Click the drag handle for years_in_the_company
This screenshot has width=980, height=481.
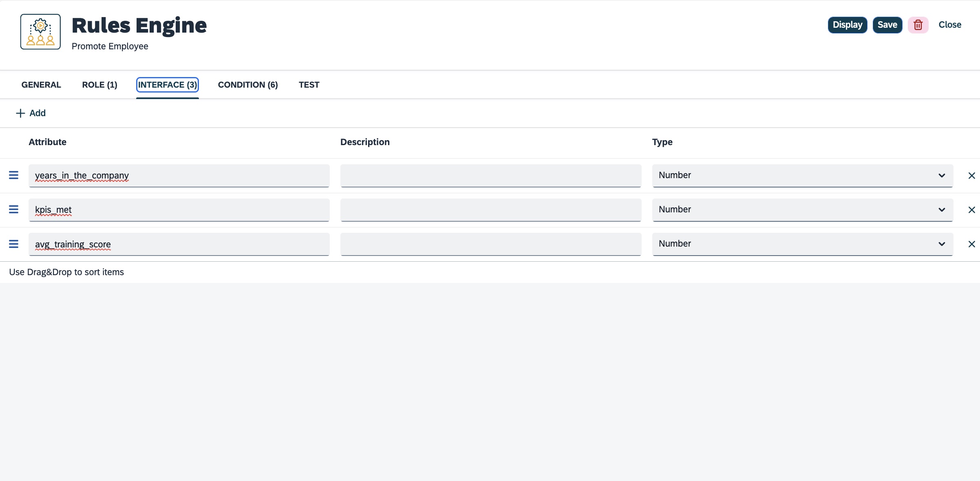tap(14, 175)
